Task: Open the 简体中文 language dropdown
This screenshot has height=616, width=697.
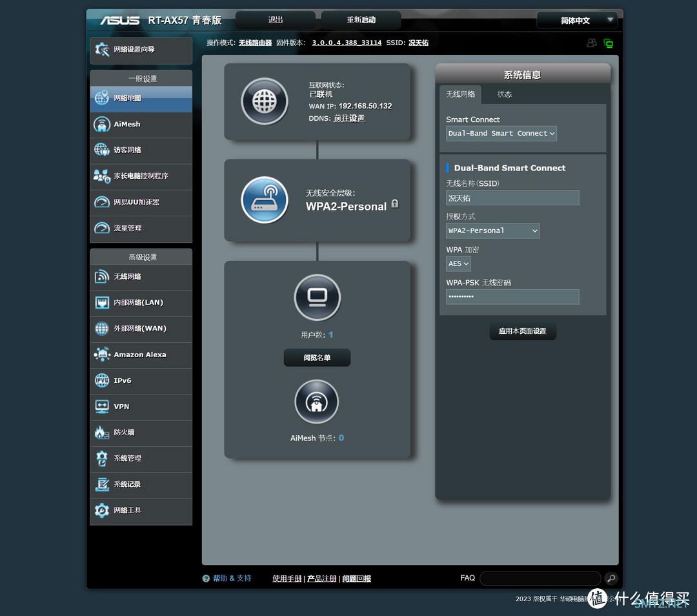Action: point(577,21)
